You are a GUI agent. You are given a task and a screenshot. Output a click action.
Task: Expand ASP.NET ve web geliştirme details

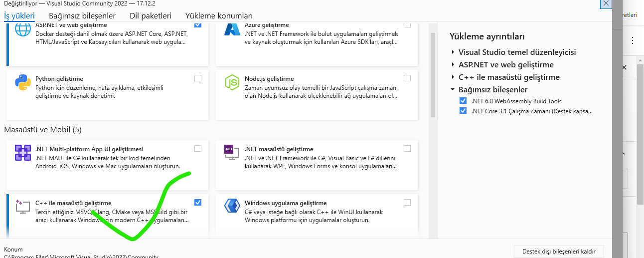pos(453,65)
